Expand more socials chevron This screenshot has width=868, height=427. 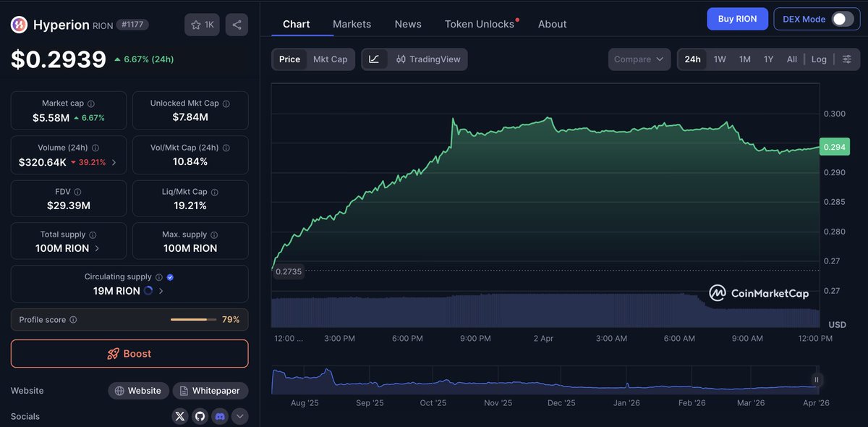point(239,416)
